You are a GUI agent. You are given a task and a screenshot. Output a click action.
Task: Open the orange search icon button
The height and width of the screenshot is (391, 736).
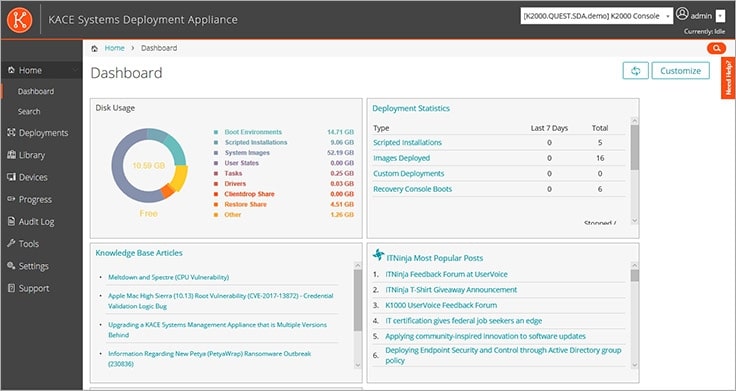tap(716, 48)
